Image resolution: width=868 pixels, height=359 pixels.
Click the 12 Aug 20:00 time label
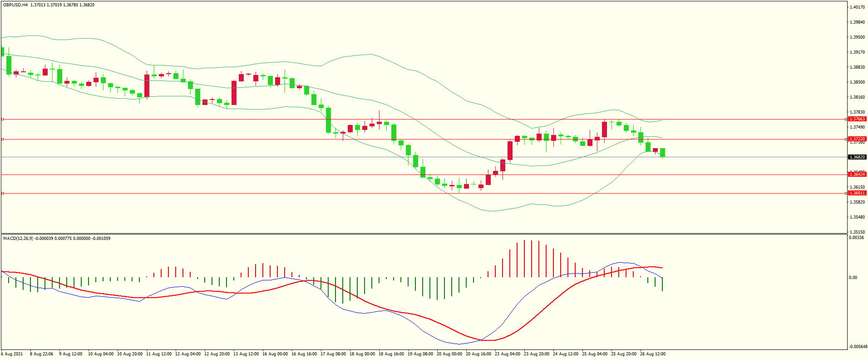(x=217, y=354)
